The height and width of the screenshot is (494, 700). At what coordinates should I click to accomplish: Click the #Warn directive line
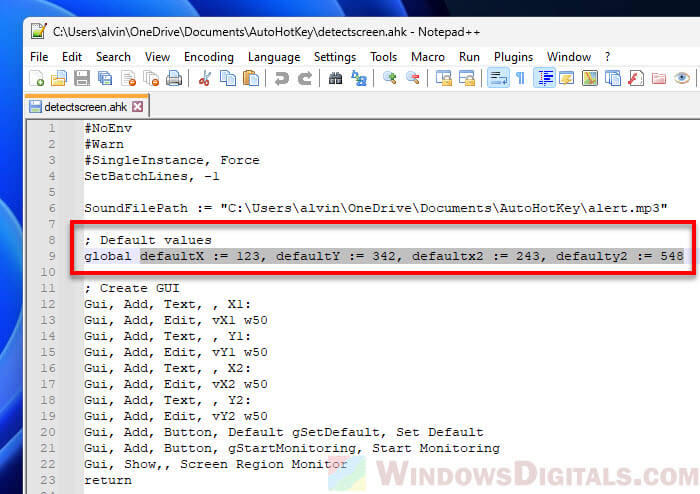(104, 145)
